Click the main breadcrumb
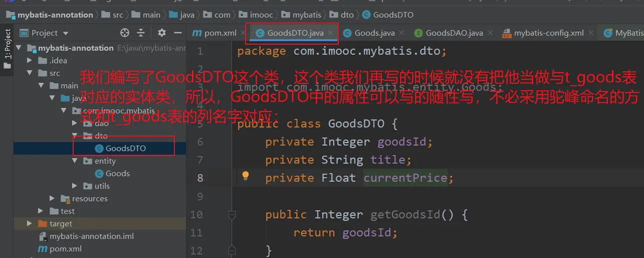 click(x=151, y=15)
